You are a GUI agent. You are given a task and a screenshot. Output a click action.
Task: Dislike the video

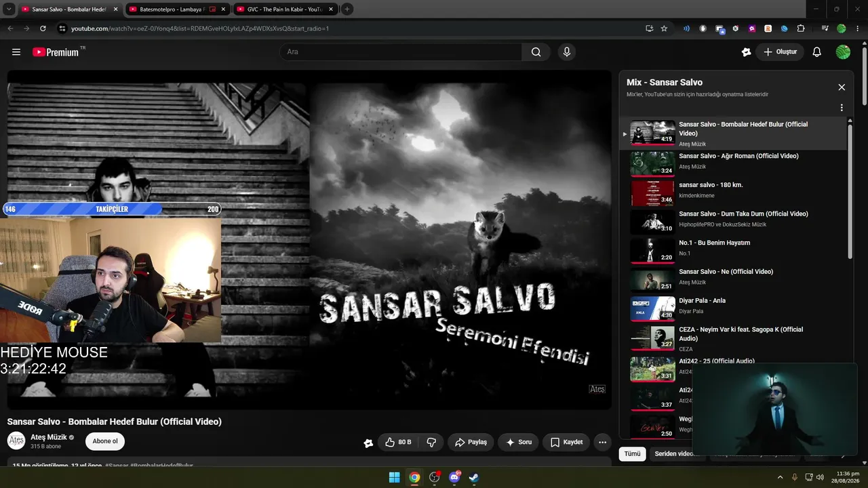(431, 442)
